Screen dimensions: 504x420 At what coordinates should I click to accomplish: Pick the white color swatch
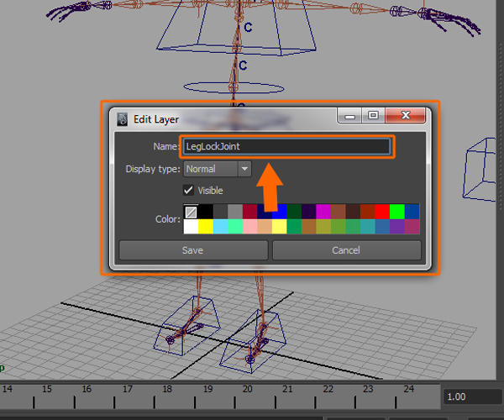[191, 227]
